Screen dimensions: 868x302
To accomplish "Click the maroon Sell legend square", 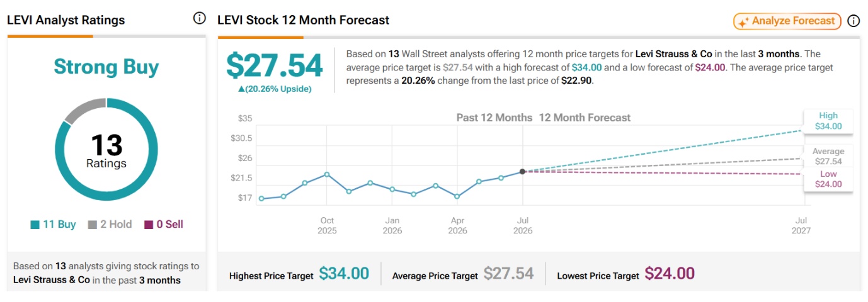I will click(x=149, y=225).
